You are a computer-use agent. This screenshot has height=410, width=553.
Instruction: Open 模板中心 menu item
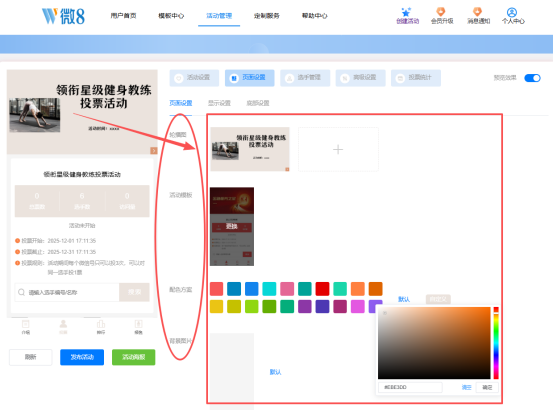(x=171, y=16)
